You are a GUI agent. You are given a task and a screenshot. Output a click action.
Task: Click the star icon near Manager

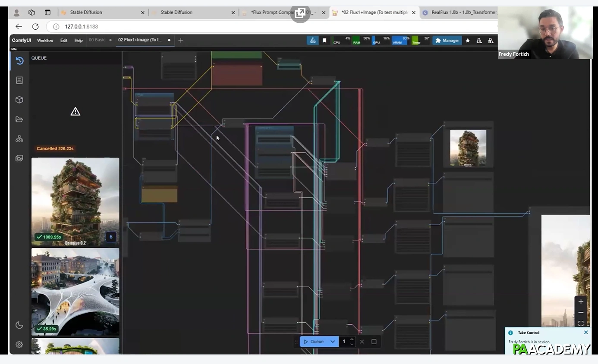pyautogui.click(x=468, y=40)
